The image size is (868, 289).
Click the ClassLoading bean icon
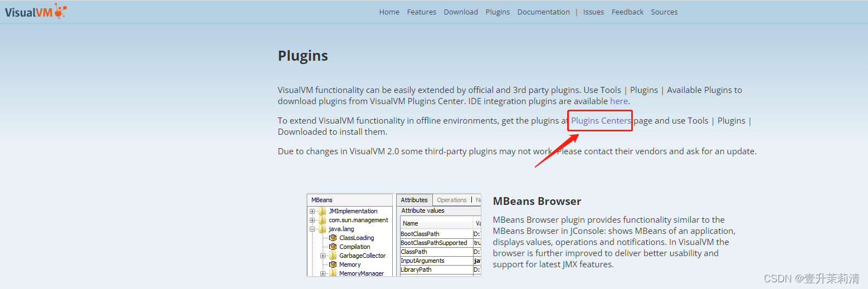[x=333, y=238]
